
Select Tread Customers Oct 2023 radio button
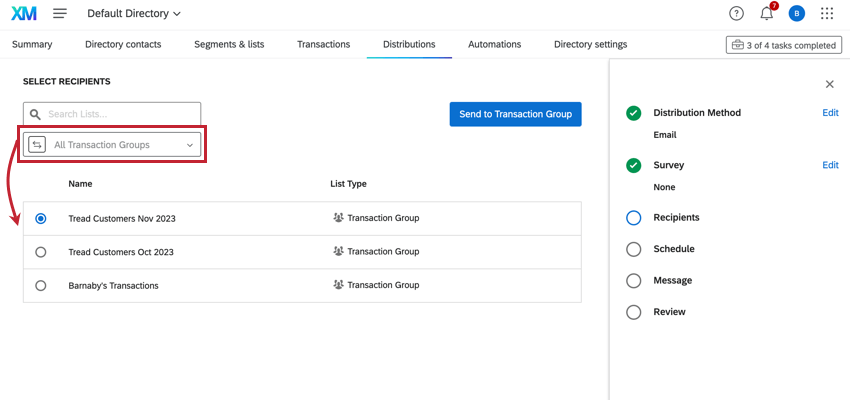[x=41, y=252]
